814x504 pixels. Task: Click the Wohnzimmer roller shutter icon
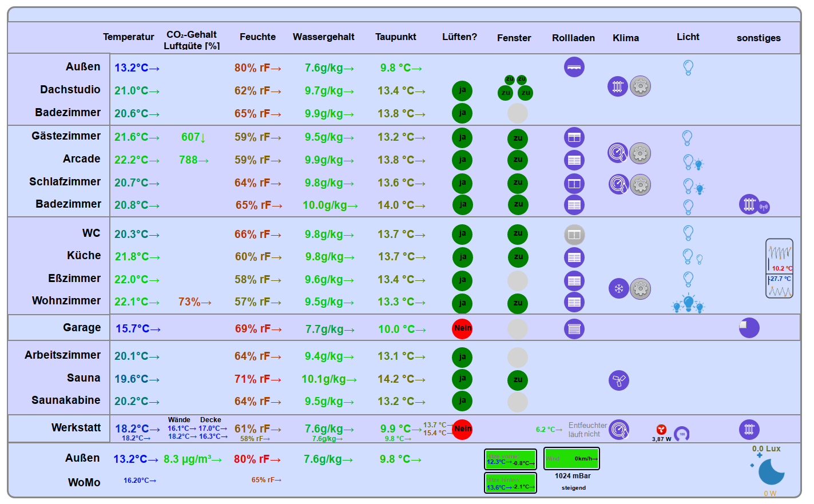(574, 302)
